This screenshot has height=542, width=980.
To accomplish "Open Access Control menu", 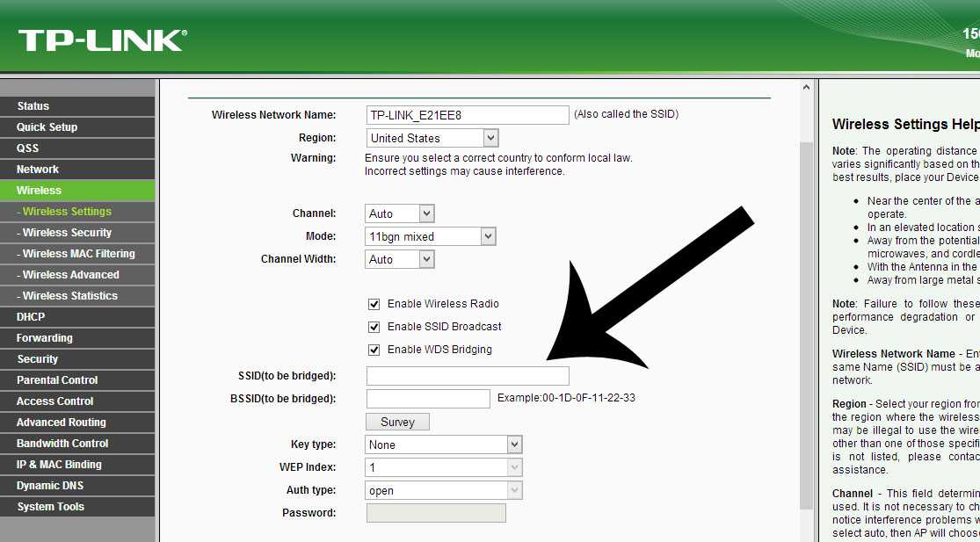I will [76, 401].
